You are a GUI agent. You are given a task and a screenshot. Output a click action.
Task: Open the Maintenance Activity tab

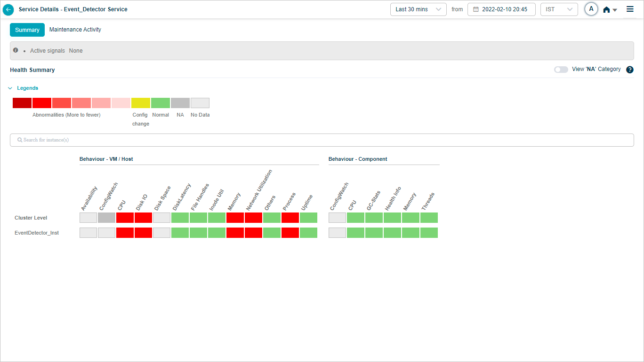[75, 30]
